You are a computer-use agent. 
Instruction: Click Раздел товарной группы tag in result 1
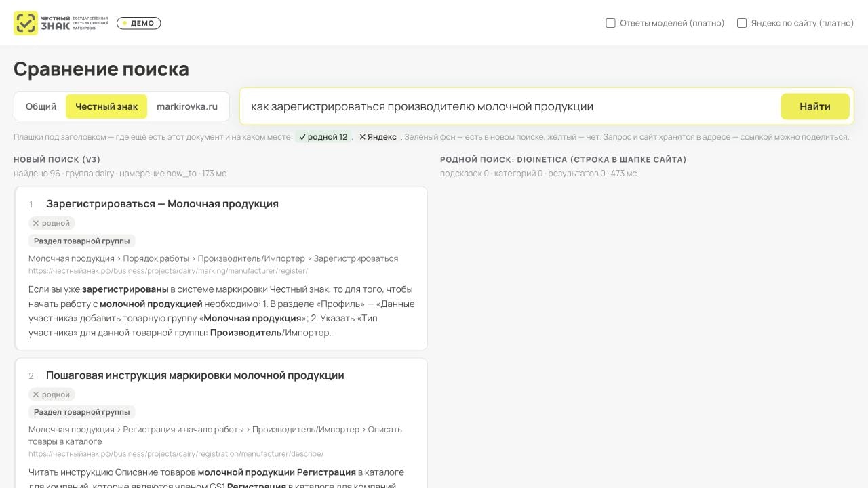point(82,241)
